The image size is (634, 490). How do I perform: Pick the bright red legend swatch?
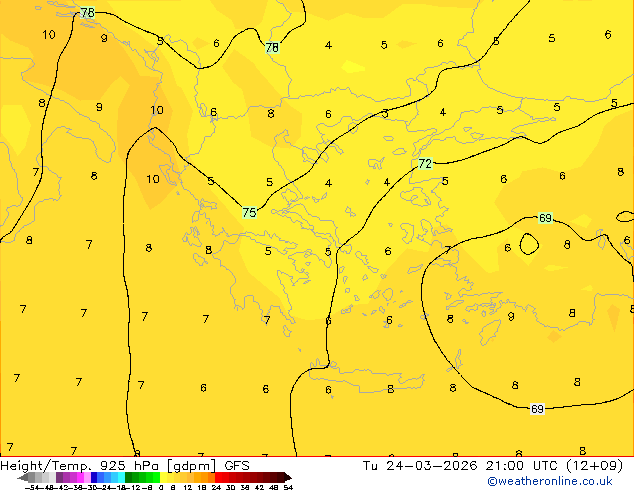click(x=218, y=477)
